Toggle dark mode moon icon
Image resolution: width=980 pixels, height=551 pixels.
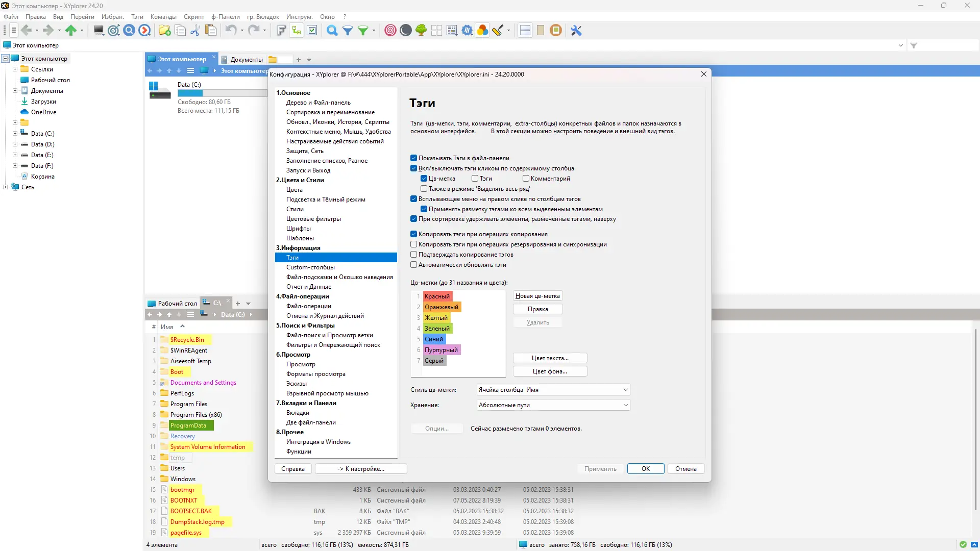[x=406, y=31]
